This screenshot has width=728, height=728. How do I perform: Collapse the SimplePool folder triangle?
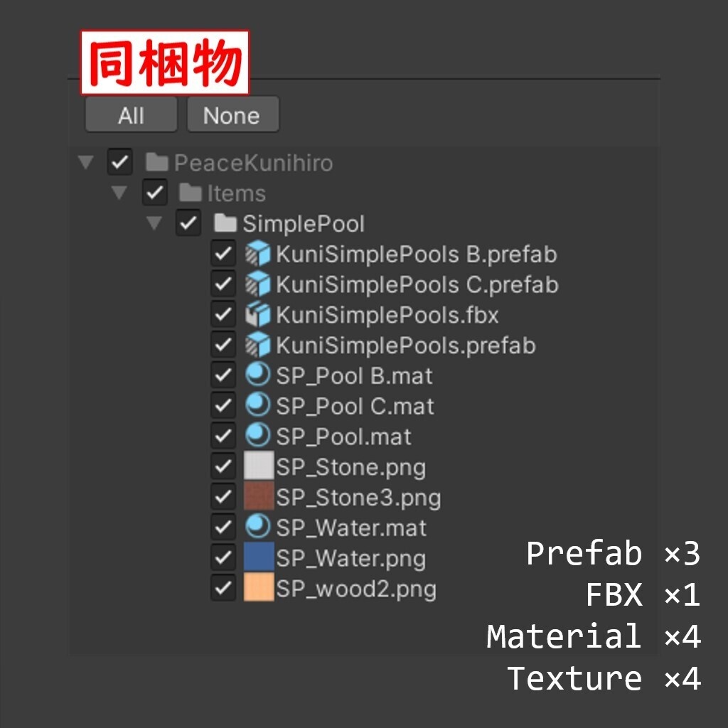154,223
